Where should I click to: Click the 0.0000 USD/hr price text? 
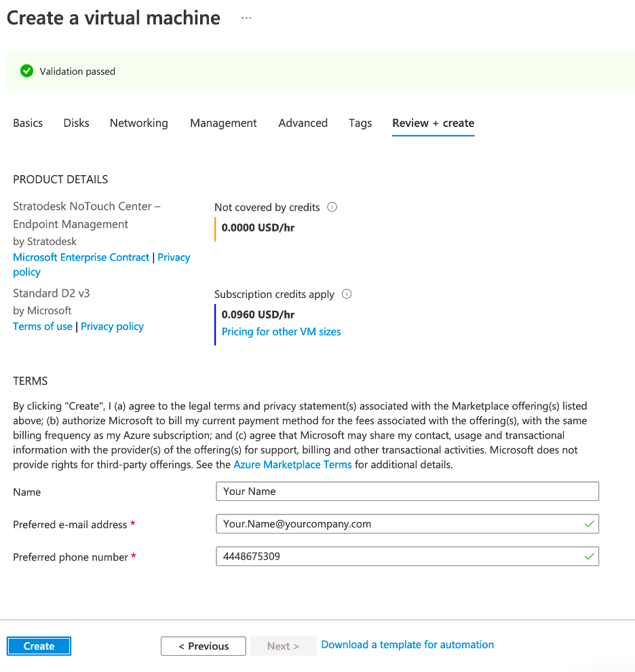click(x=258, y=227)
